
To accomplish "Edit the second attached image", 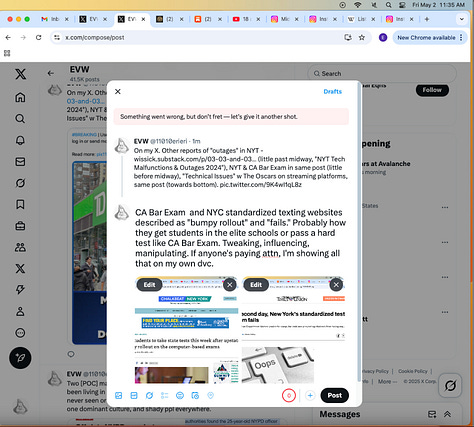I will 256,285.
